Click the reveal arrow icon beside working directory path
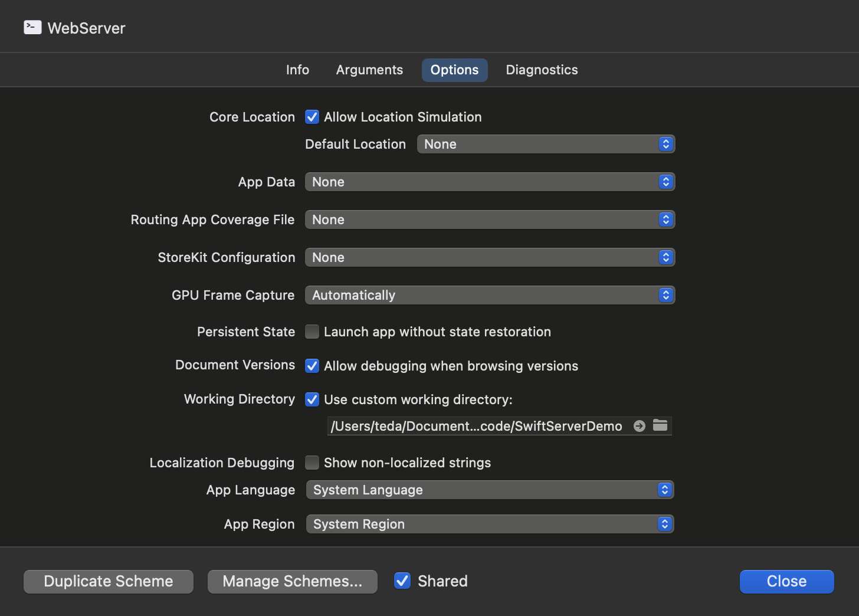This screenshot has height=616, width=859. click(x=639, y=426)
